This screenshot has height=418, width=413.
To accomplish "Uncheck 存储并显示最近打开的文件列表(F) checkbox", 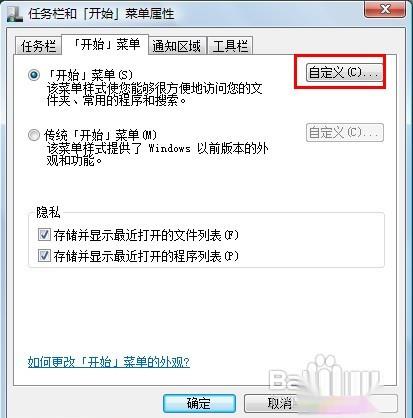I will [44, 235].
